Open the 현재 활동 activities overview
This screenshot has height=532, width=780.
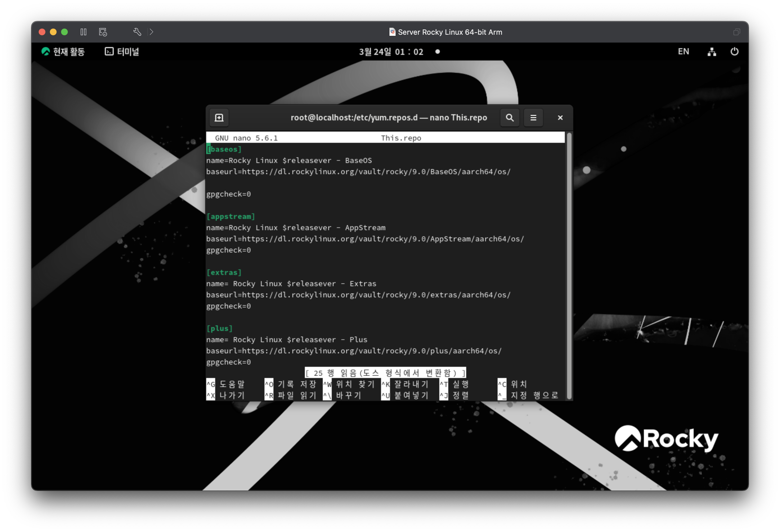pyautogui.click(x=63, y=52)
